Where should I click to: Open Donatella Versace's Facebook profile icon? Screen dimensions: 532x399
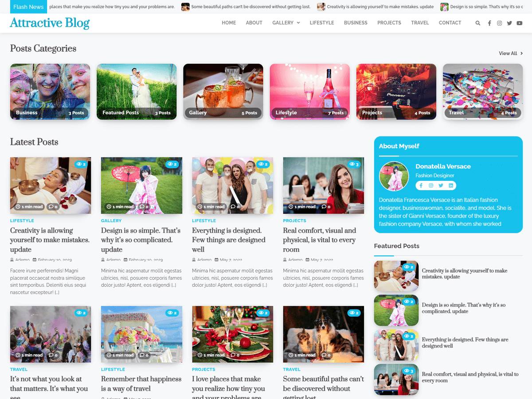click(x=421, y=185)
